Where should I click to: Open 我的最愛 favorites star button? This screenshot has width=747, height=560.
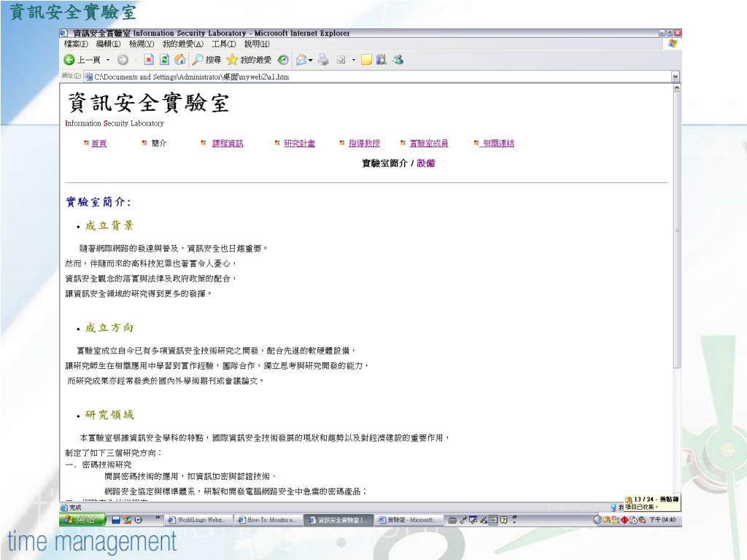tap(249, 60)
